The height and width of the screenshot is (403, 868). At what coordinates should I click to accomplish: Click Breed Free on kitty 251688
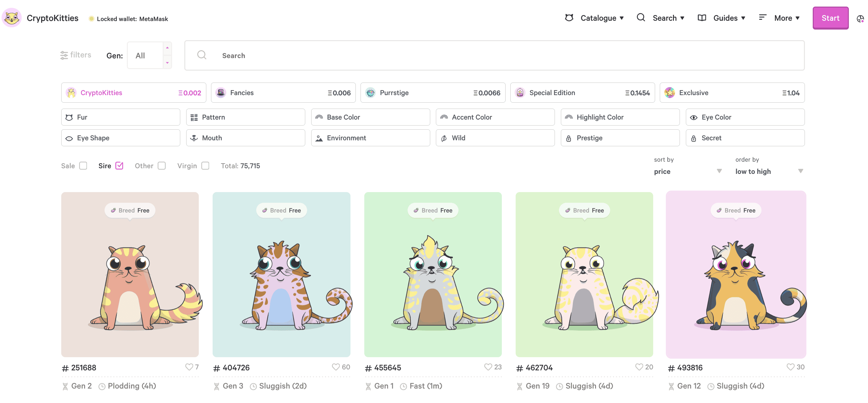tap(130, 210)
